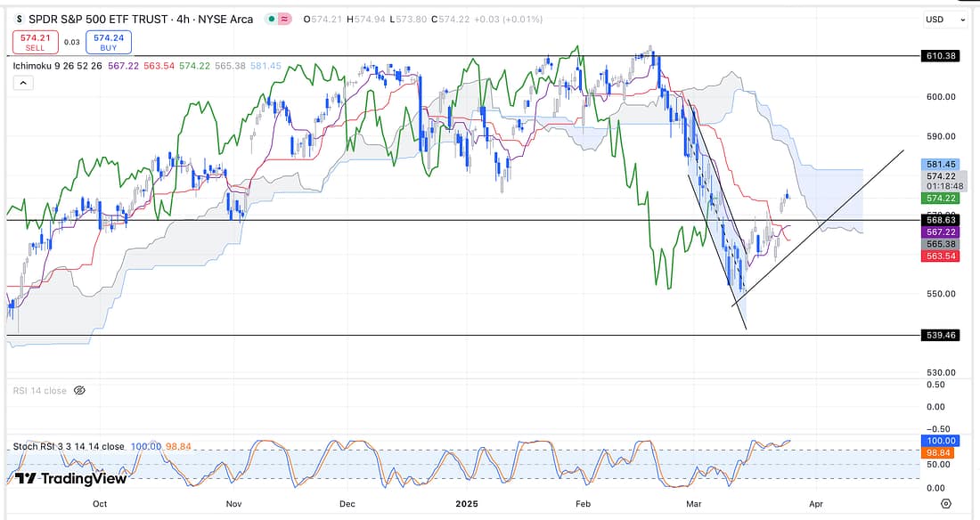Click the current price 574.22 countdown label
Viewport: 980px width, 520px height.
942,182
